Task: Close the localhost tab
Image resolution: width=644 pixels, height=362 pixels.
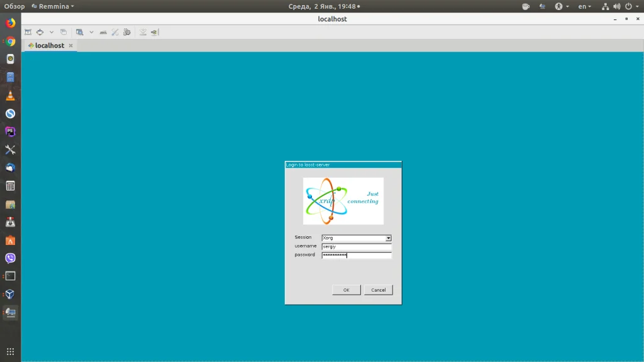Action: [x=70, y=45]
